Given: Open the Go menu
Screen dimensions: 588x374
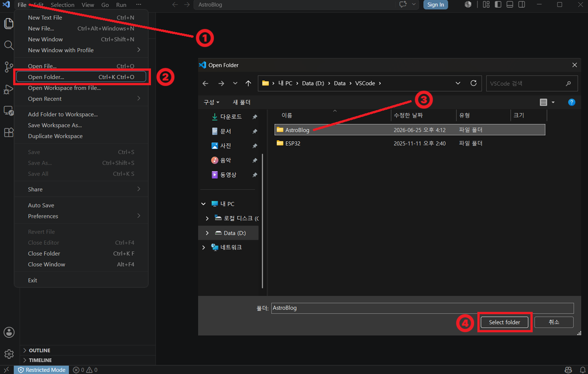Looking at the screenshot, I should click(x=105, y=5).
